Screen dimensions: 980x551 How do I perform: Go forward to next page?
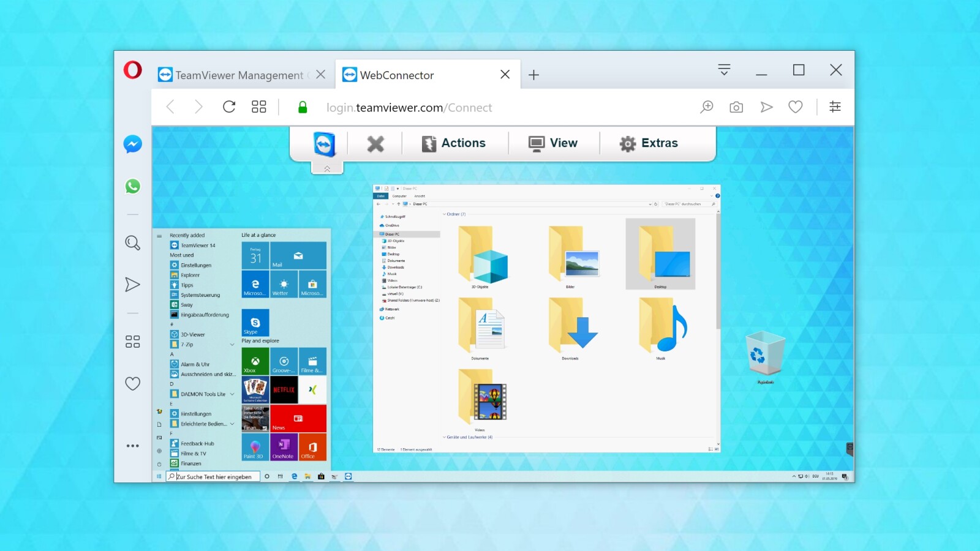point(198,107)
